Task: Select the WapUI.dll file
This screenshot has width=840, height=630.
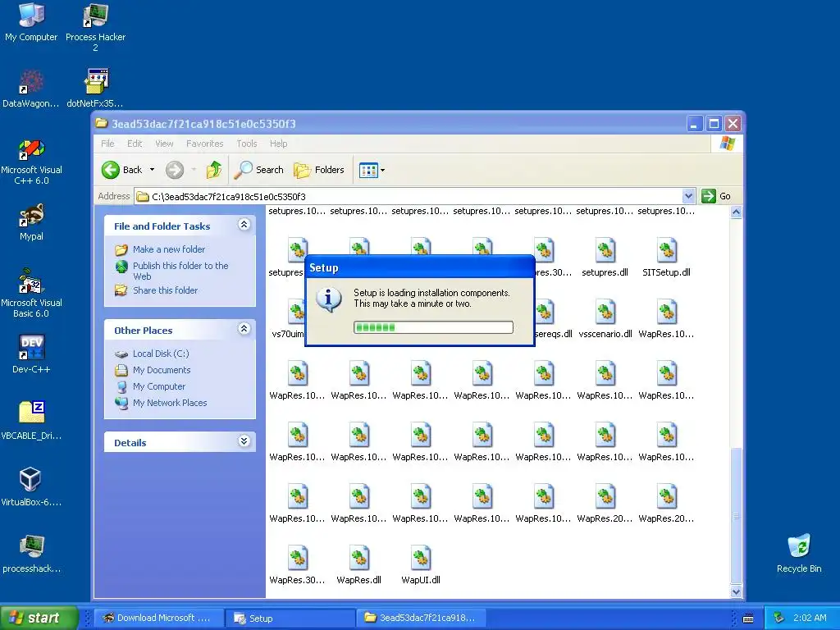Action: tap(421, 564)
